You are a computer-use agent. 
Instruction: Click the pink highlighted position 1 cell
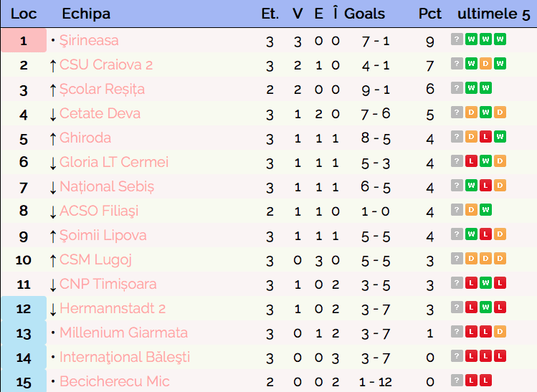click(x=24, y=40)
